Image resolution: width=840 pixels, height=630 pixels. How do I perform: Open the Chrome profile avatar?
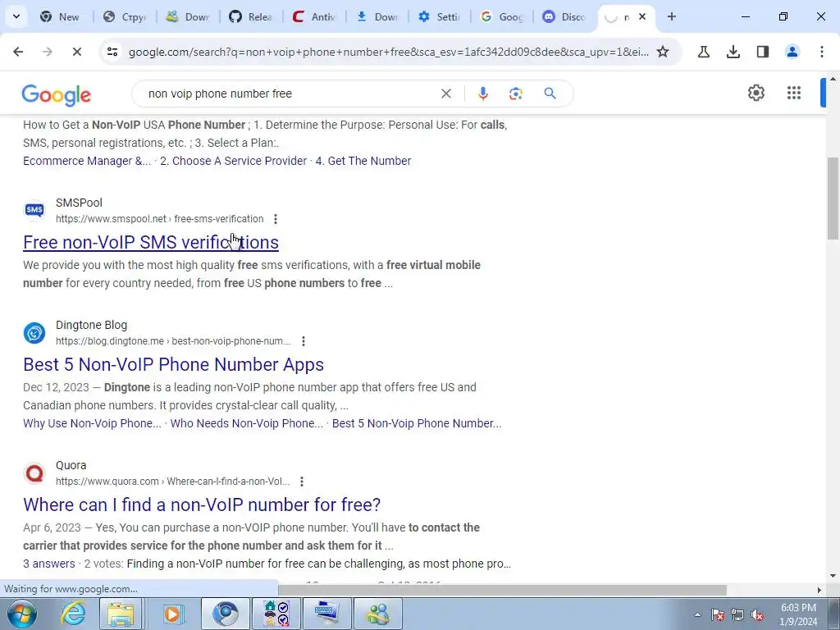point(792,52)
